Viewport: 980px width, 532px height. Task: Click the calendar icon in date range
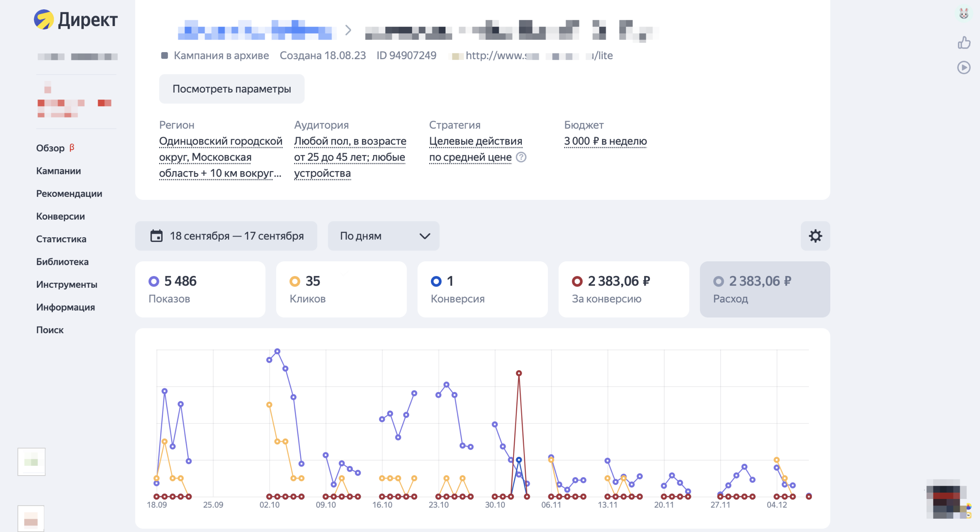click(x=156, y=236)
